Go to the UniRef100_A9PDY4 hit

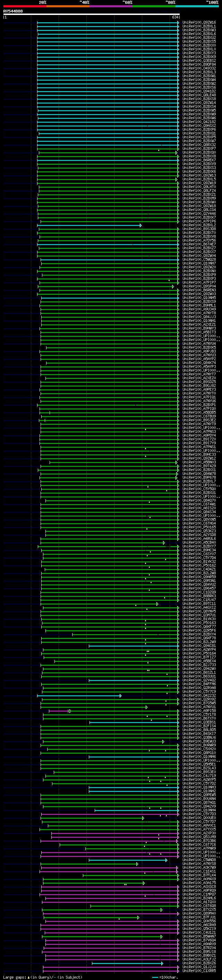tap(199, 436)
